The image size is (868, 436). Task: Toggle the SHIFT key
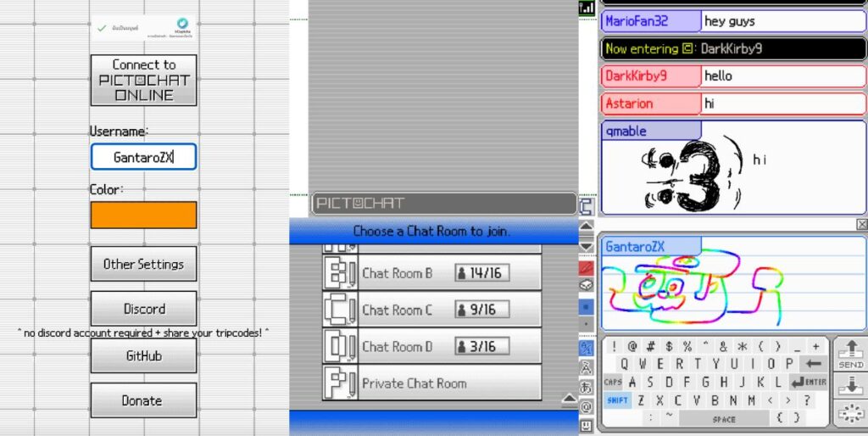click(x=617, y=400)
